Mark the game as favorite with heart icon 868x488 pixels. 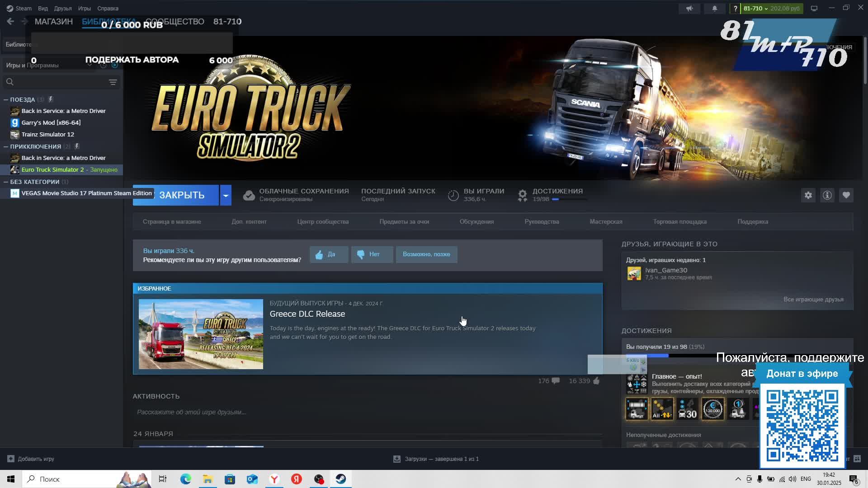pos(846,195)
